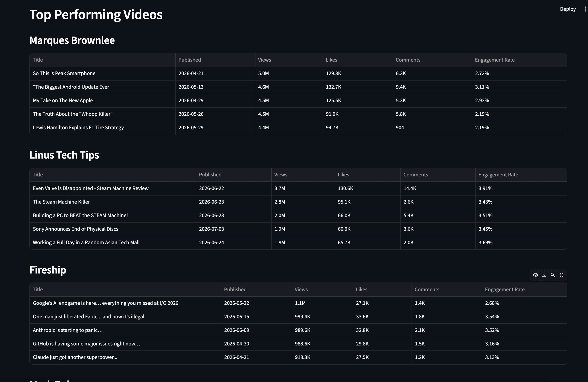Select the 918.3K views cell

pyautogui.click(x=322, y=358)
